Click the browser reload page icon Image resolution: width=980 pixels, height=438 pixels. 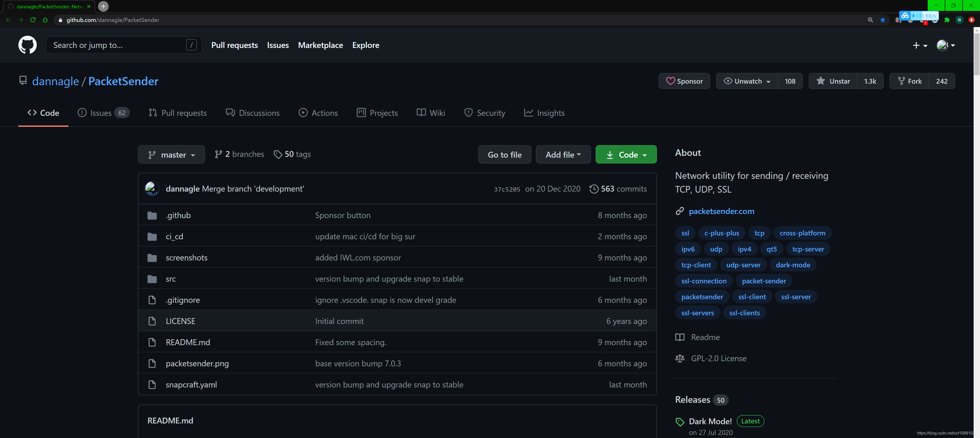click(33, 20)
